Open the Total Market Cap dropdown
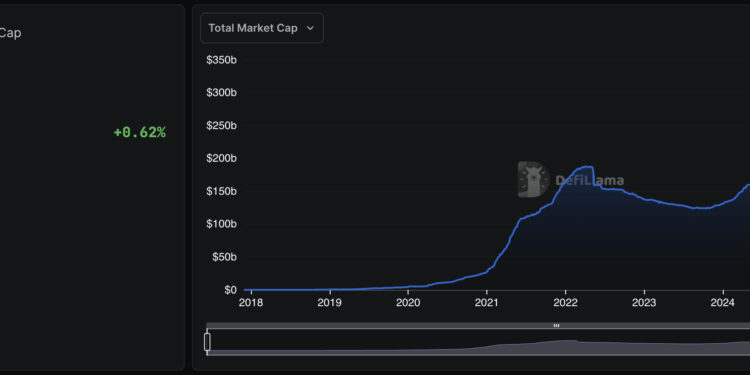750x375 pixels. [262, 28]
